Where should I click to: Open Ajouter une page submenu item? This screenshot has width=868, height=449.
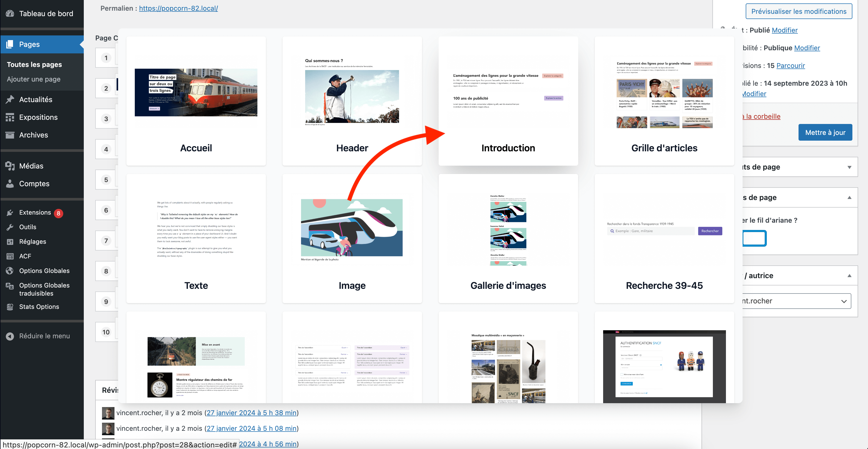34,79
